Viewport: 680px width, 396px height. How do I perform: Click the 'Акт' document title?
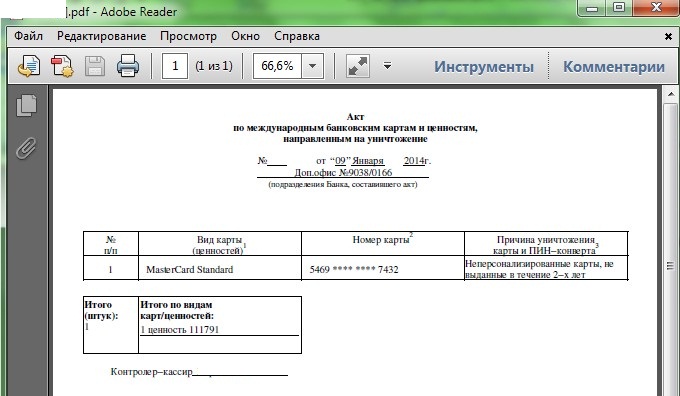click(356, 117)
